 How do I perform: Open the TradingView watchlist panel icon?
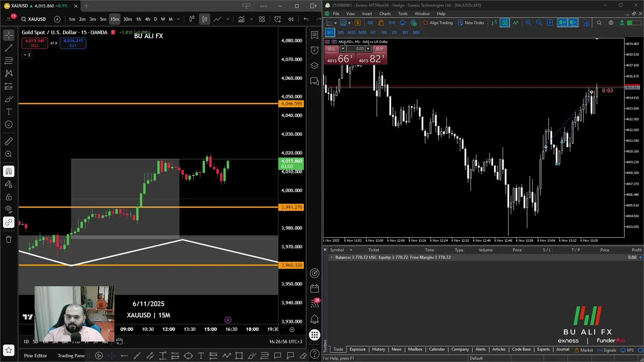coord(314,35)
